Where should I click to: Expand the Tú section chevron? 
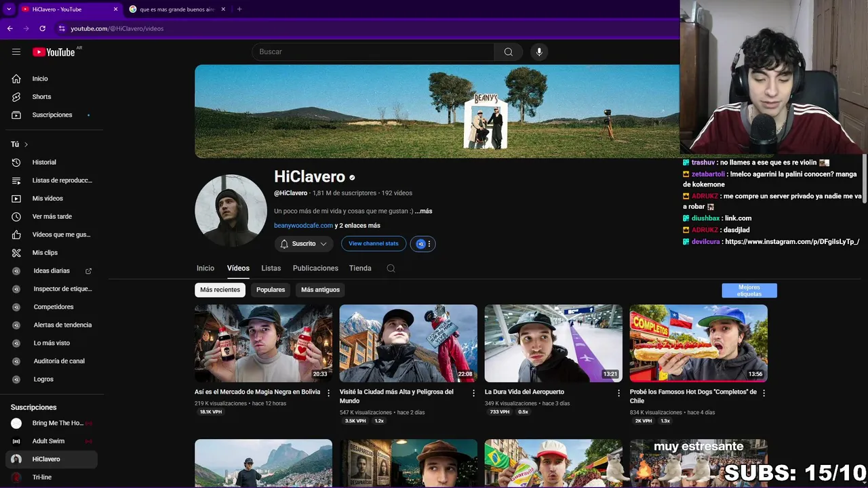coord(26,145)
